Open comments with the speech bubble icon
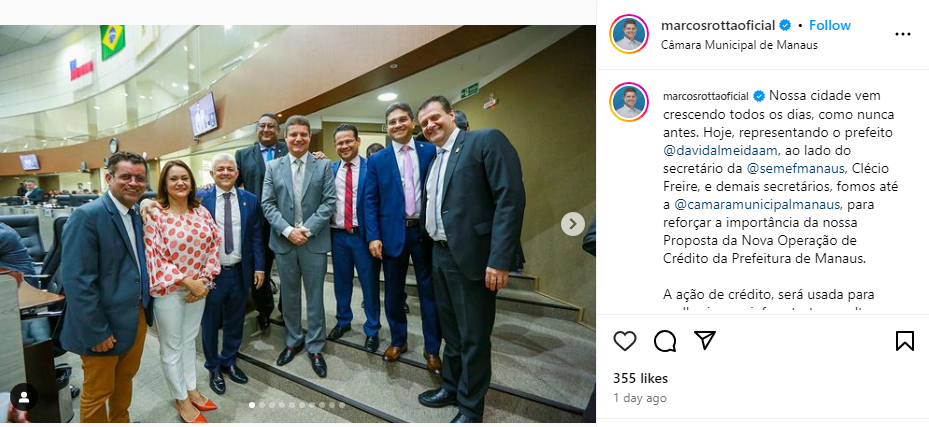Screen dimensions: 929x427 click(x=665, y=341)
